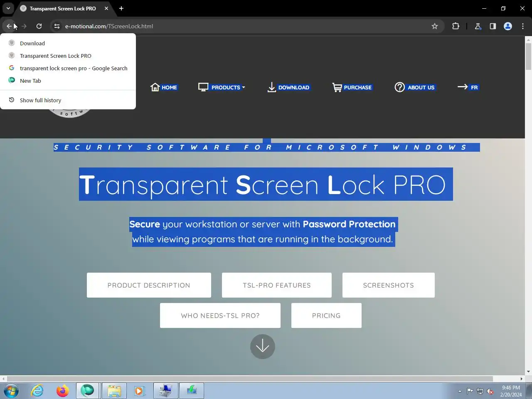
Task: Open the muted volume tray icon
Action: (x=490, y=391)
